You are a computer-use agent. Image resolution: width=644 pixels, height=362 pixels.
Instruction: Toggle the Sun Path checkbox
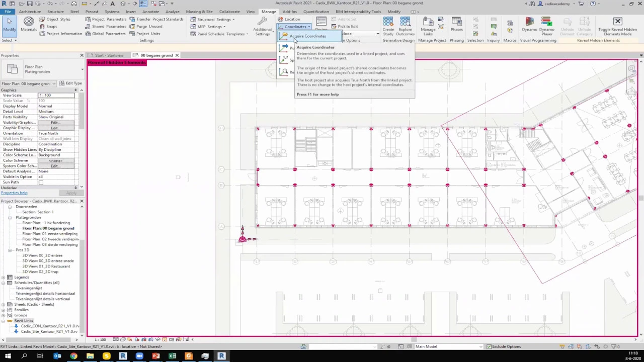pyautogui.click(x=41, y=183)
